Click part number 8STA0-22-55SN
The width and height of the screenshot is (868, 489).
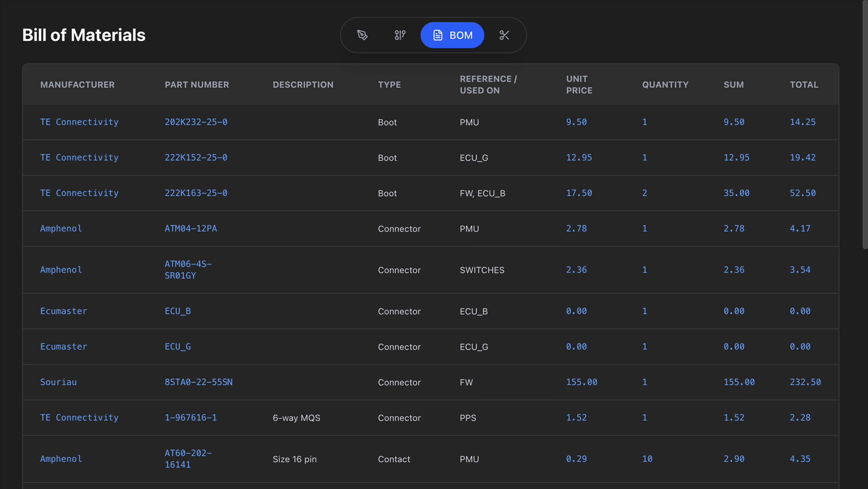tap(199, 382)
